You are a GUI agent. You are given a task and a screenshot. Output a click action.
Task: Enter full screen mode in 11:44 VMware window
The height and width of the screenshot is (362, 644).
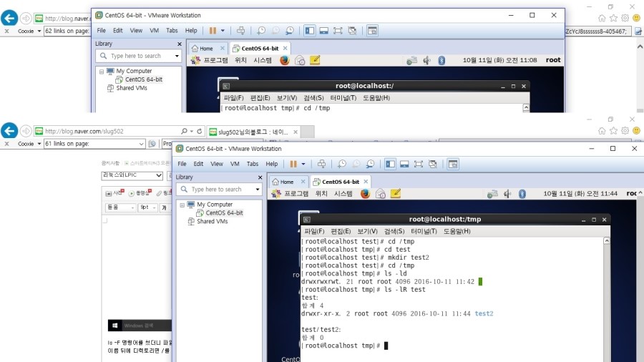[x=419, y=164]
